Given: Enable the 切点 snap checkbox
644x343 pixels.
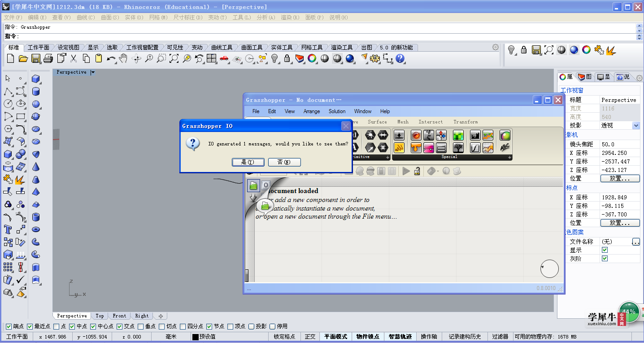Looking at the screenshot, I should click(x=162, y=326).
